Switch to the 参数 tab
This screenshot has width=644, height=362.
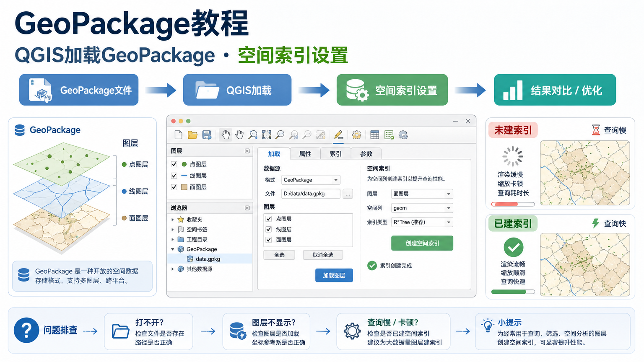coord(366,154)
